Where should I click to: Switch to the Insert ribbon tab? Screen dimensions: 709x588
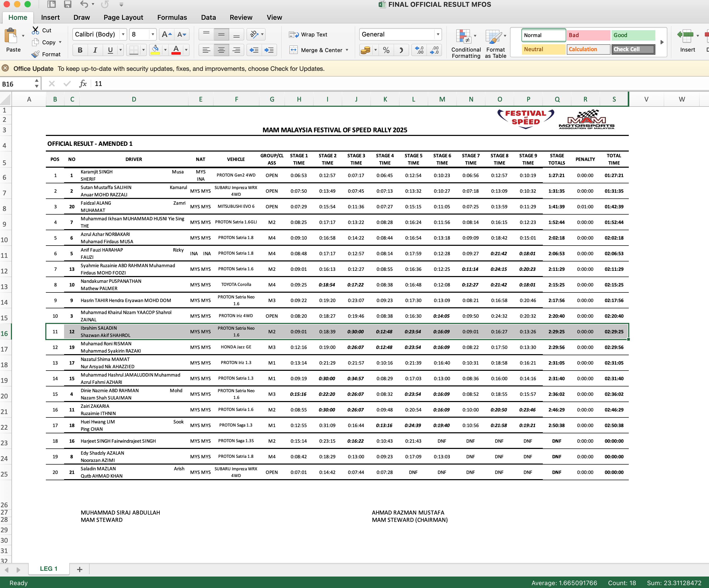(x=50, y=17)
